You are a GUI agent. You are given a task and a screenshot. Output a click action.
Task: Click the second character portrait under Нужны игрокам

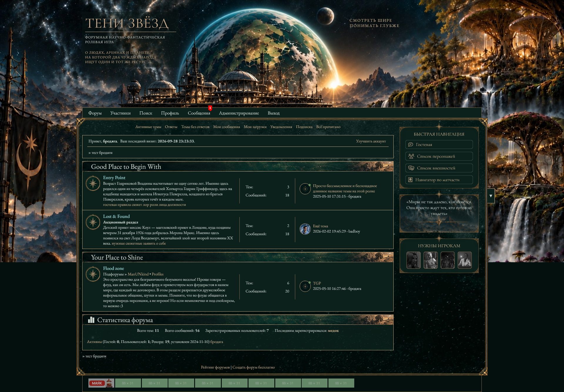tap(431, 260)
